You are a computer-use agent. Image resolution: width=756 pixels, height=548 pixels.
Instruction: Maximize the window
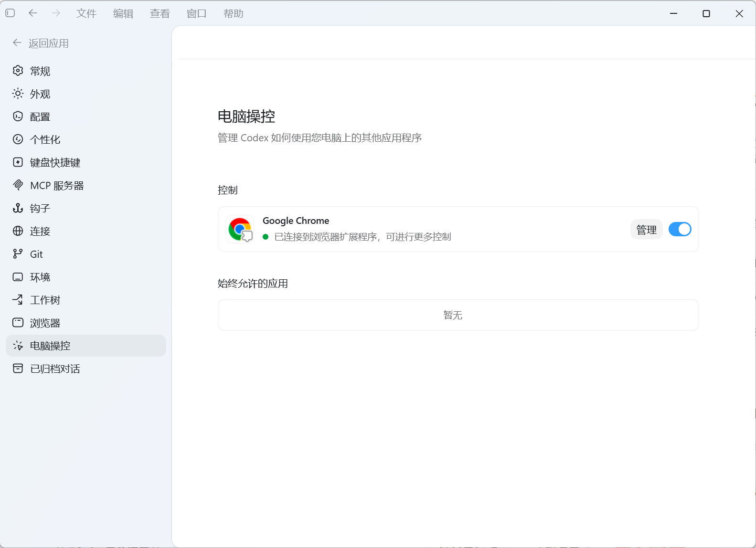pos(706,13)
